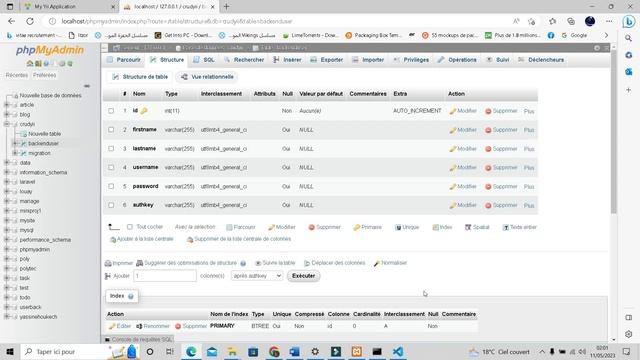Open the 'après authkey' position dropdown
Viewport: 640px width, 360px height.
tap(257, 276)
